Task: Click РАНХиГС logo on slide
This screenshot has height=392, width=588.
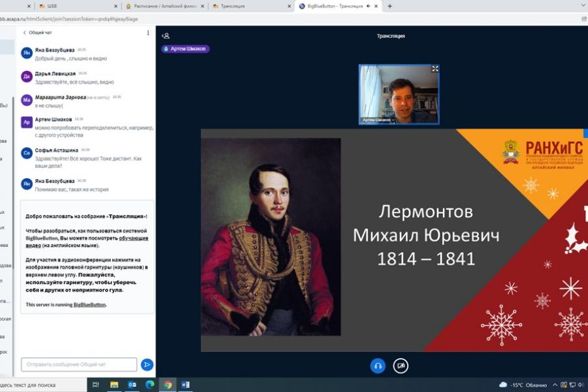Action: click(543, 155)
